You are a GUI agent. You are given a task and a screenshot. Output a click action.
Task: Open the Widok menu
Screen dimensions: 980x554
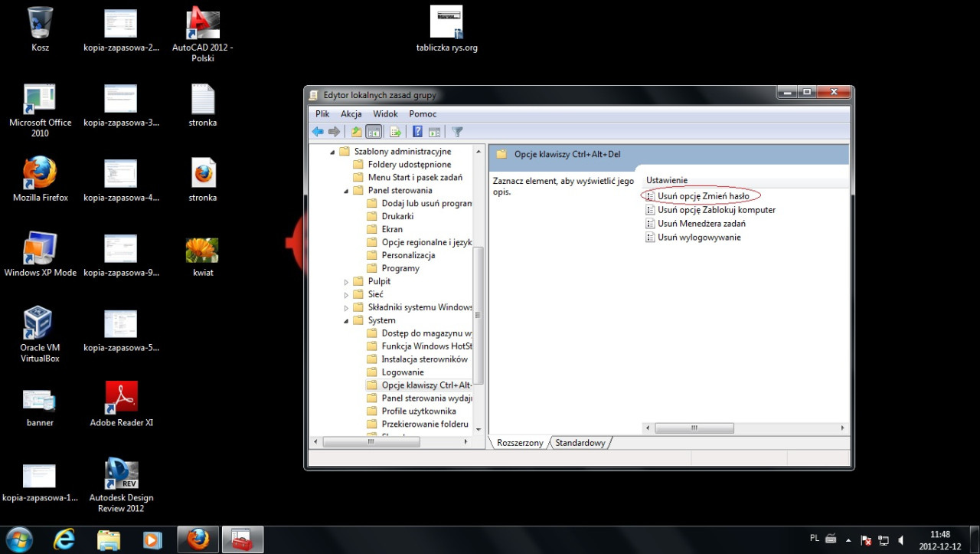pyautogui.click(x=385, y=113)
